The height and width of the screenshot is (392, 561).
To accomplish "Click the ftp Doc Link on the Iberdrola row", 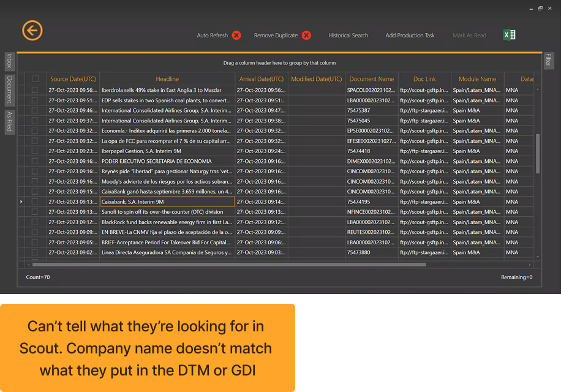I will (x=424, y=90).
